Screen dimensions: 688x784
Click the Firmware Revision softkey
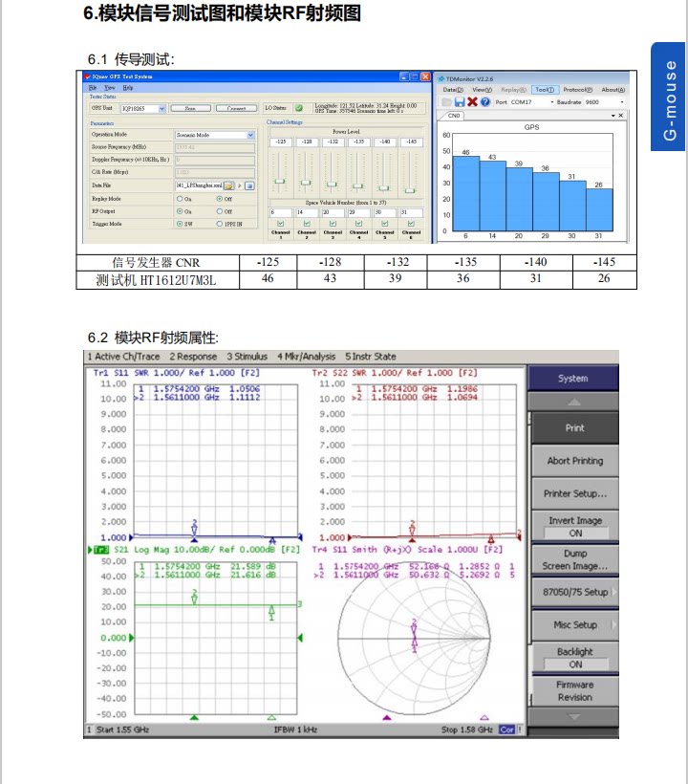pos(574,690)
